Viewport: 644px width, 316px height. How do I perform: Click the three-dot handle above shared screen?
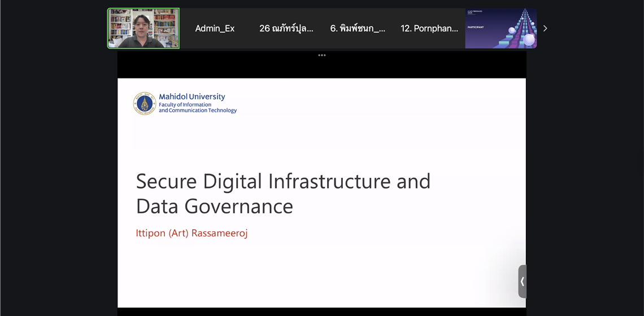coord(321,55)
